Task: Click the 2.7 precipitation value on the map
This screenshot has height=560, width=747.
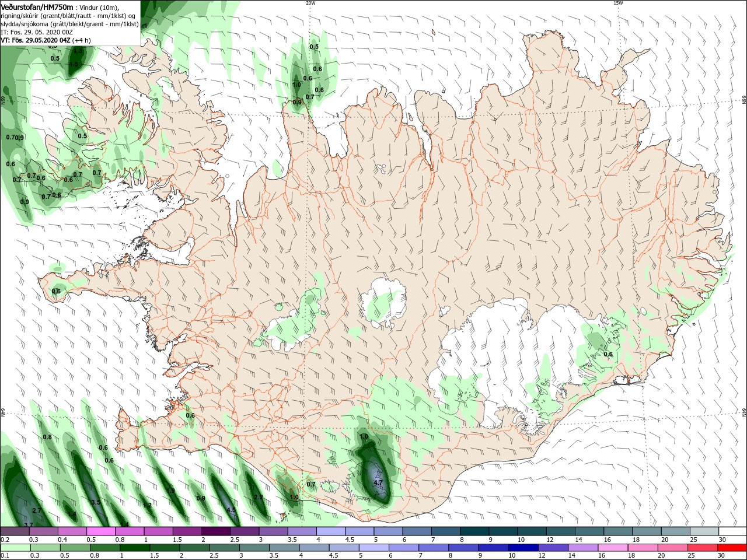Action: coord(37,510)
